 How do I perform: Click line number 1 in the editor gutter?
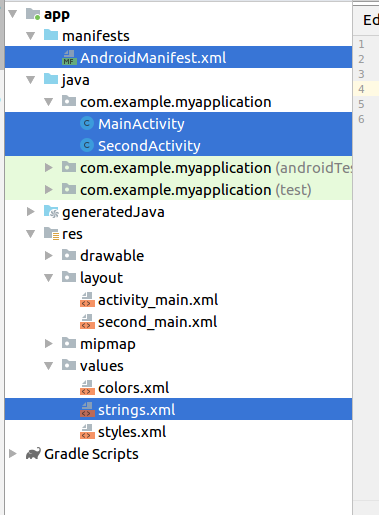(x=361, y=44)
